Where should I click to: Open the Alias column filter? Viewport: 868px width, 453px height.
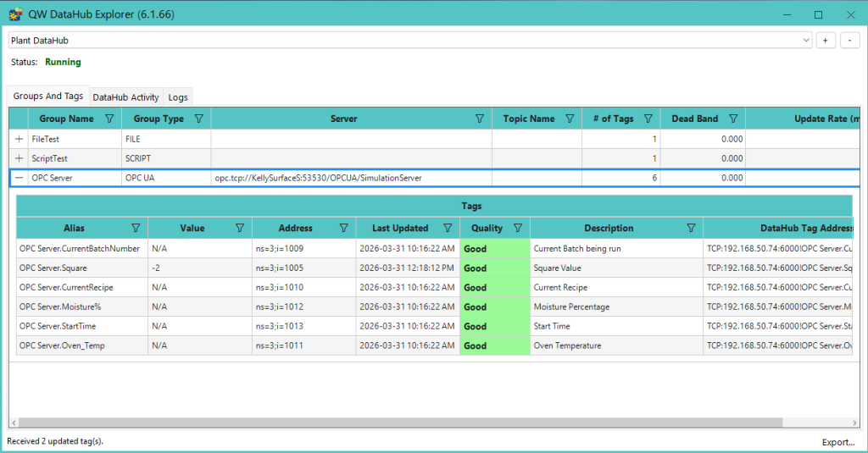[136, 228]
